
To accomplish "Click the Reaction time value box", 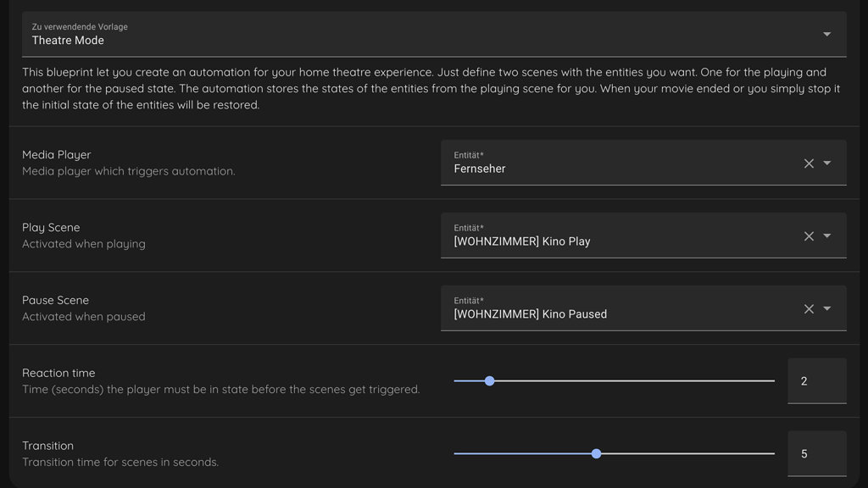I will point(816,381).
